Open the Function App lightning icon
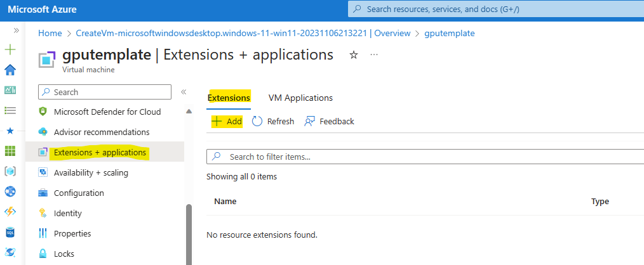Image resolution: width=644 pixels, height=265 pixels. [x=10, y=212]
